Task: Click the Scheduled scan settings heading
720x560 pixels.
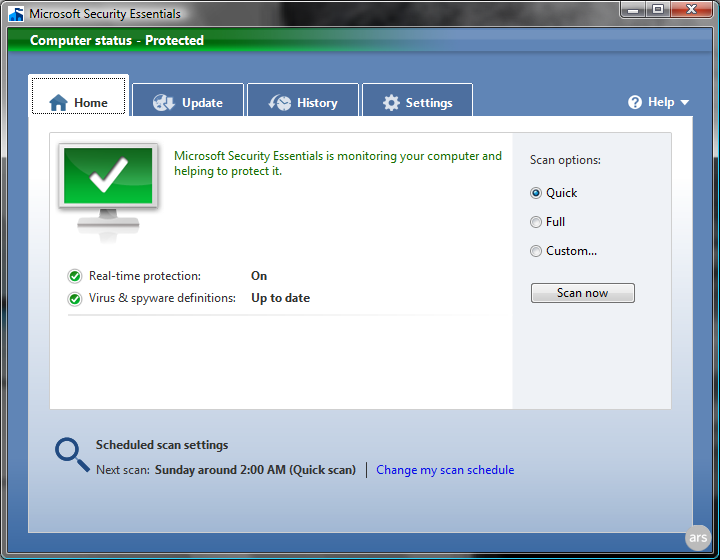Action: (x=162, y=445)
